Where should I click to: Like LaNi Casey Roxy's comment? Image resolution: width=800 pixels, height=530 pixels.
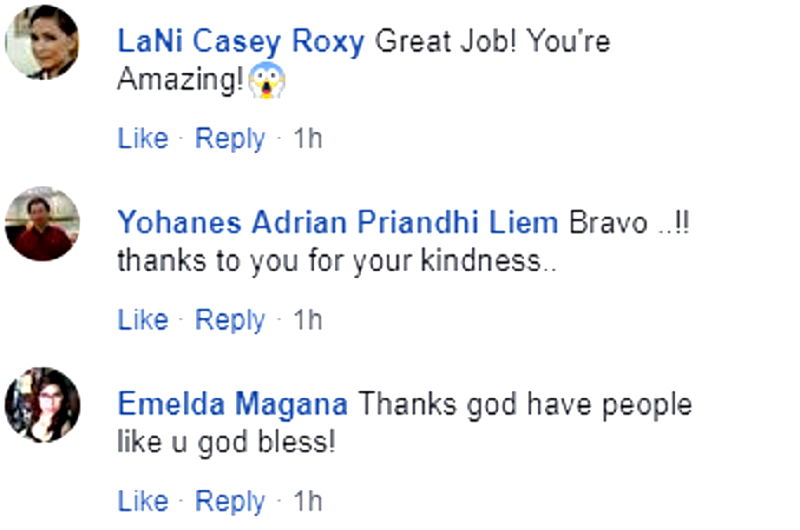(x=142, y=138)
